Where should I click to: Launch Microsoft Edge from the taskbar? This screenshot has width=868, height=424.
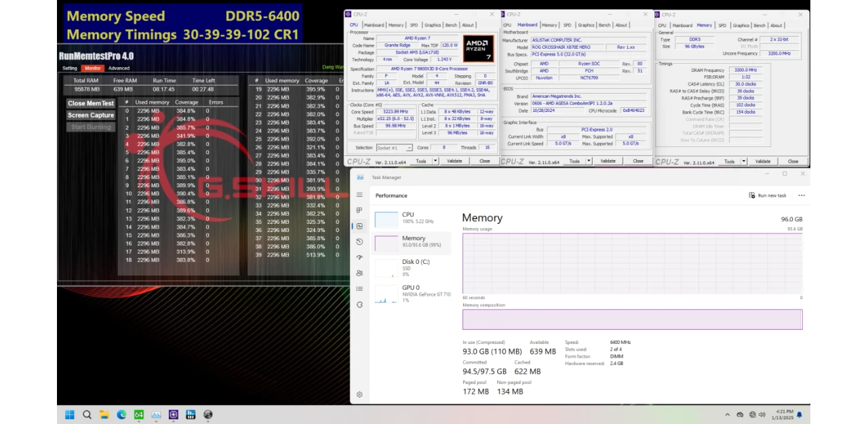121,415
